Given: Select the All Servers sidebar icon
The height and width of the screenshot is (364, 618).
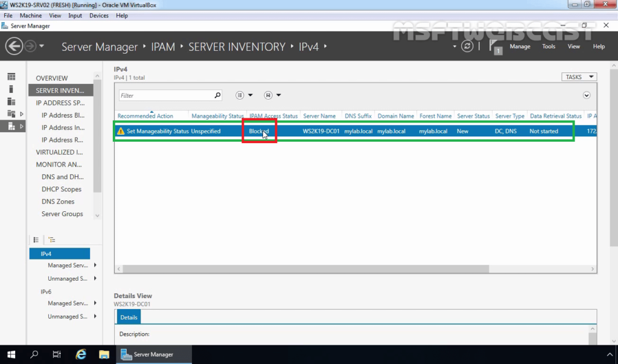Looking at the screenshot, I should pyautogui.click(x=11, y=102).
